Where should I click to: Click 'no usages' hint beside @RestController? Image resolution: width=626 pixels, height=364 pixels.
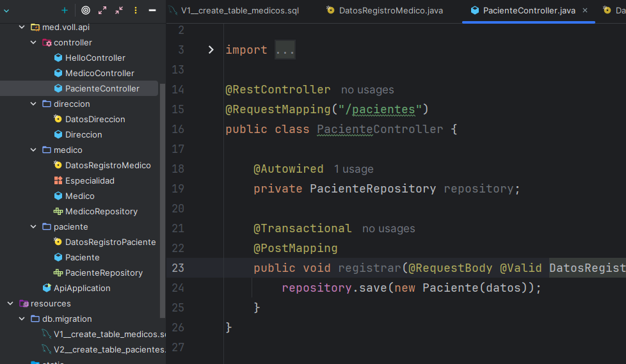click(x=367, y=90)
